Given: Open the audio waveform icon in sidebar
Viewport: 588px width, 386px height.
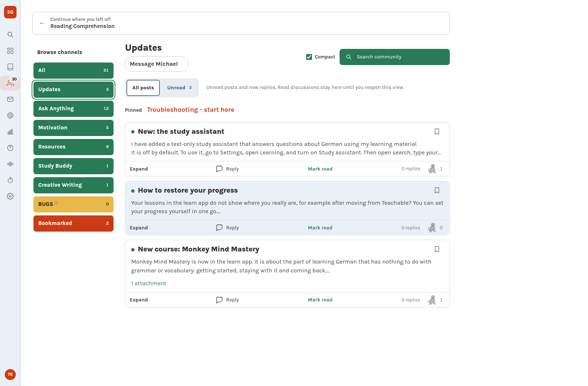Looking at the screenshot, I should tap(10, 164).
